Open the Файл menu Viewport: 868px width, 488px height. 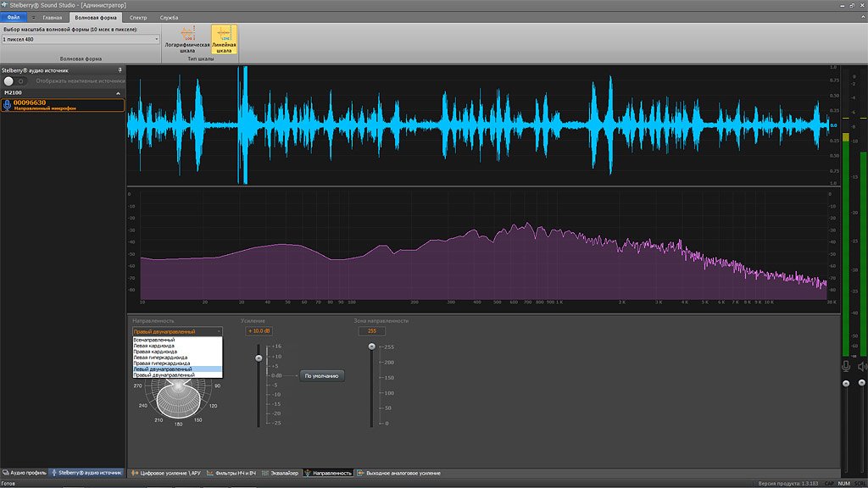(14, 15)
